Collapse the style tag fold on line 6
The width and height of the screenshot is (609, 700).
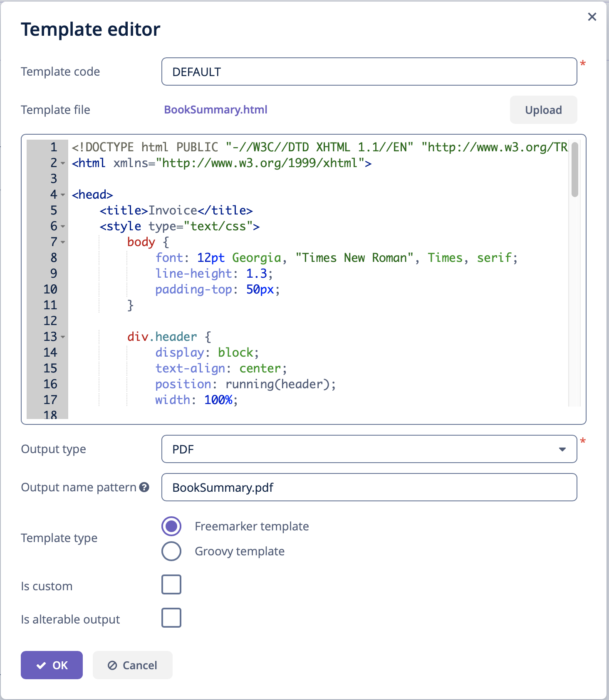[x=63, y=226]
